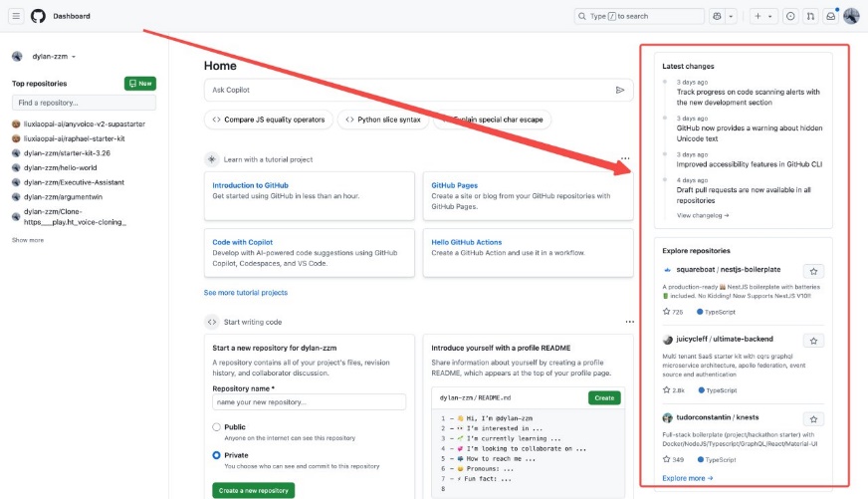Viewport: 868px width, 499px height.
Task: Open the hamburger navigation menu
Action: (x=16, y=16)
